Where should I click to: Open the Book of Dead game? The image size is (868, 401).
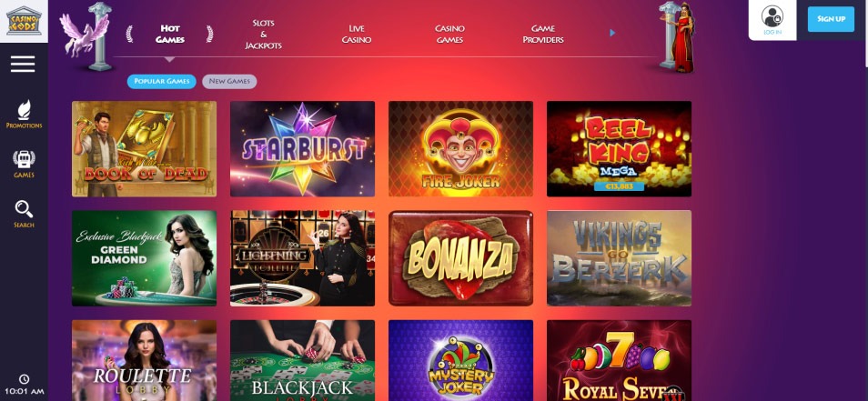coord(144,149)
